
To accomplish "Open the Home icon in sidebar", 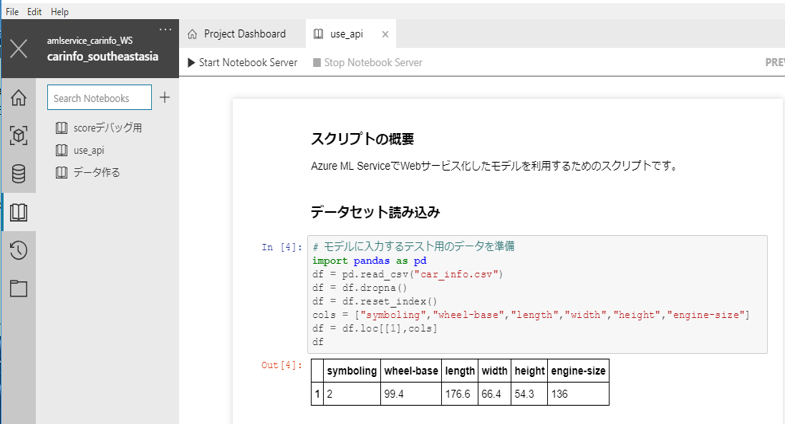I will [x=19, y=97].
